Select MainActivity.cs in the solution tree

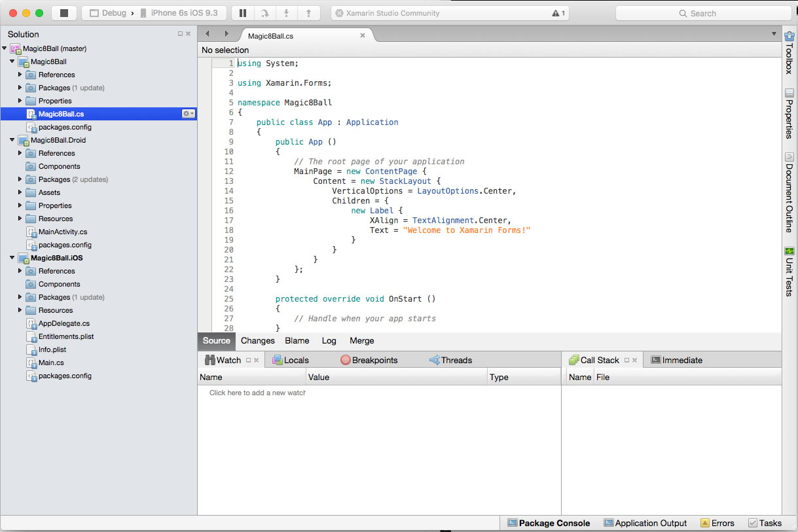(62, 232)
